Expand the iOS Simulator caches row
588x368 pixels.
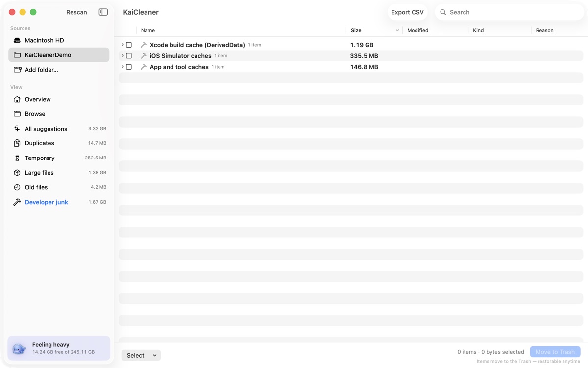[x=122, y=56]
